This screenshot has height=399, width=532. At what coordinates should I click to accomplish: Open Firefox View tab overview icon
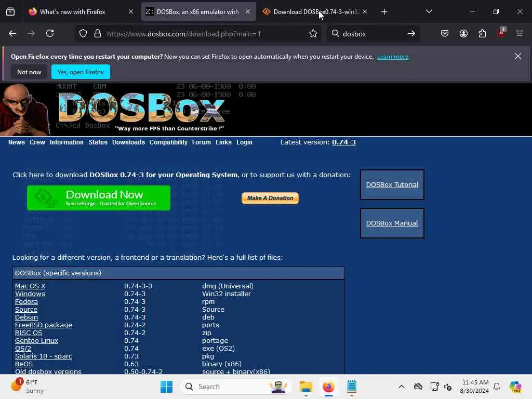(x=10, y=11)
